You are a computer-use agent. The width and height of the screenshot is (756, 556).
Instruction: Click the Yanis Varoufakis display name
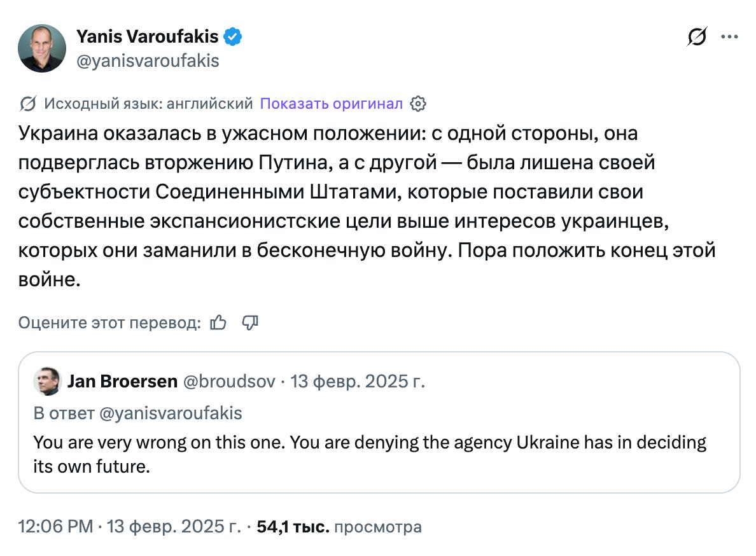point(147,37)
